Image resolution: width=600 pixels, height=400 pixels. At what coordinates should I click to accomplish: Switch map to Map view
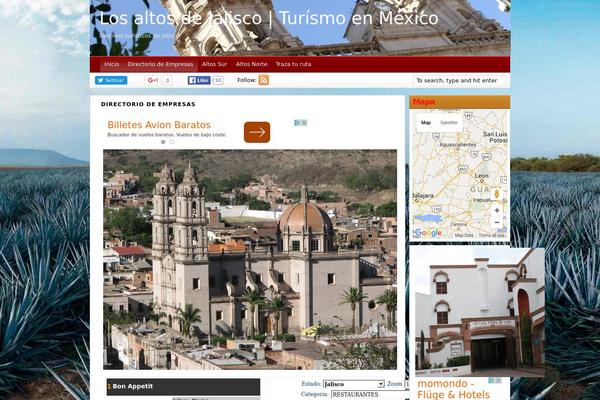click(x=426, y=123)
